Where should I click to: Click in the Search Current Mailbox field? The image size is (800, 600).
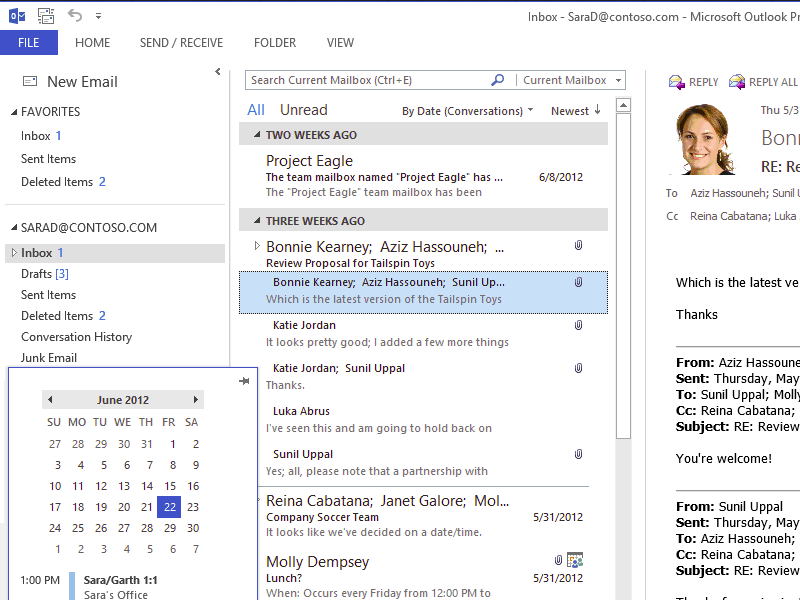tap(367, 80)
